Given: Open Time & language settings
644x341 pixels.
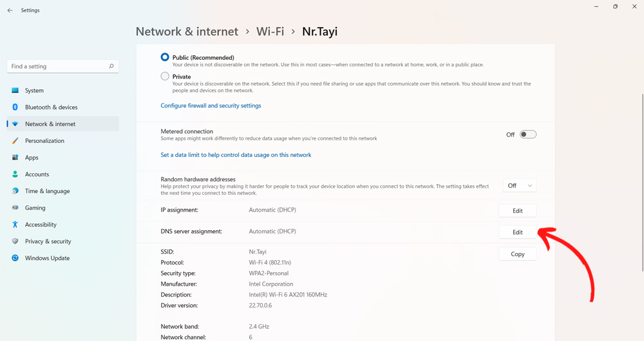Looking at the screenshot, I should pos(47,191).
